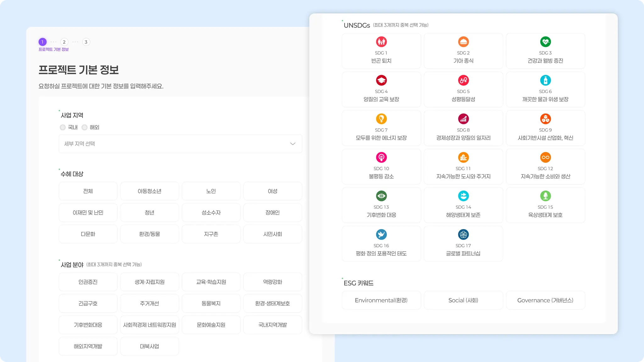
Task: Select the 대북사업 field option
Action: (x=149, y=346)
